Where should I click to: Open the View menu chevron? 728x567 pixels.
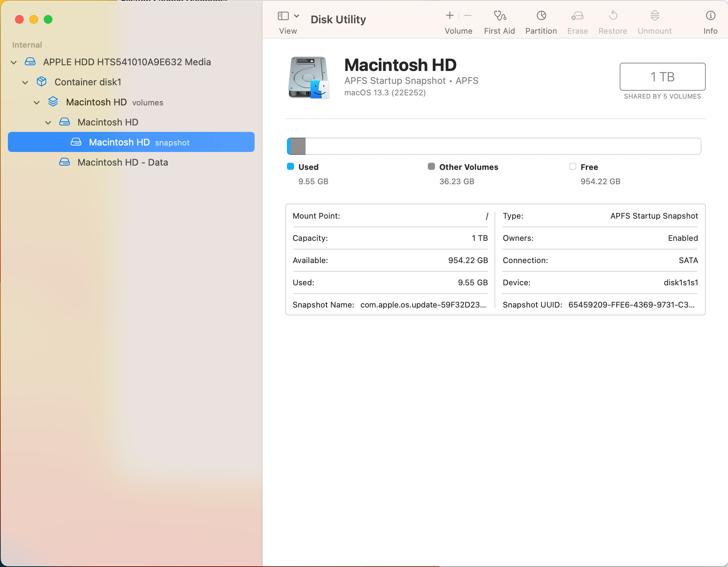point(297,16)
